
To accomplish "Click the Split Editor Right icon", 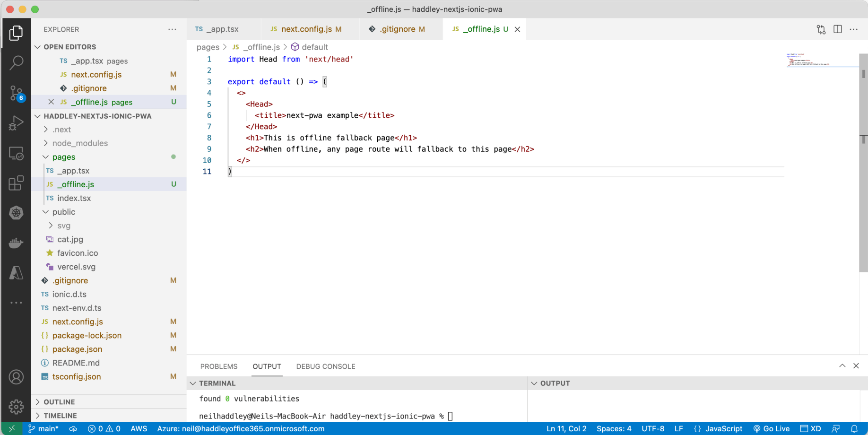I will pyautogui.click(x=837, y=29).
